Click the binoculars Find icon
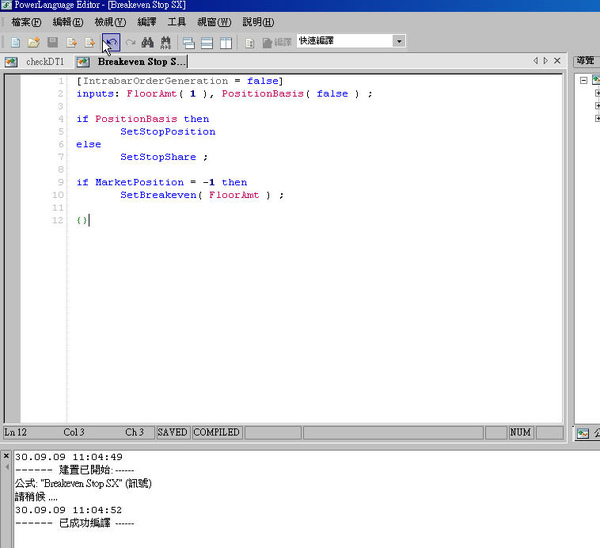The height and width of the screenshot is (548, 600). [148, 42]
